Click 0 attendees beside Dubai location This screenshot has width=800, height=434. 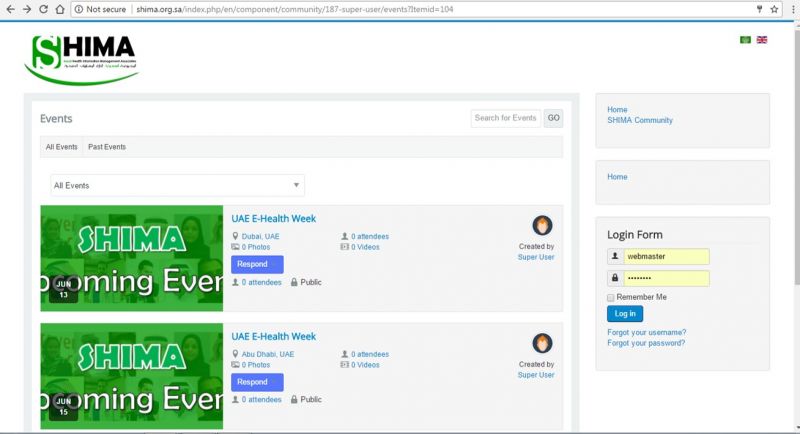[x=370, y=237]
